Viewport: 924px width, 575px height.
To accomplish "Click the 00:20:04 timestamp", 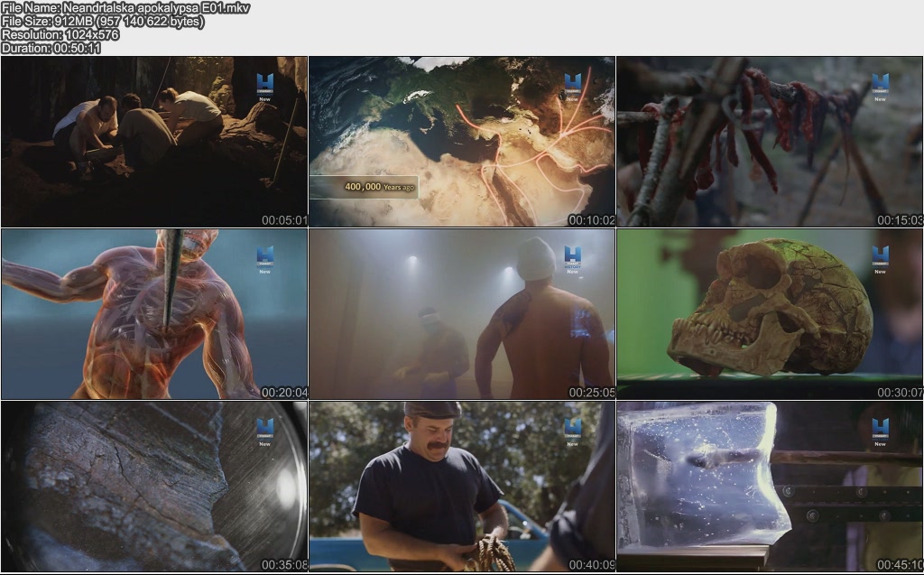I will [x=284, y=393].
